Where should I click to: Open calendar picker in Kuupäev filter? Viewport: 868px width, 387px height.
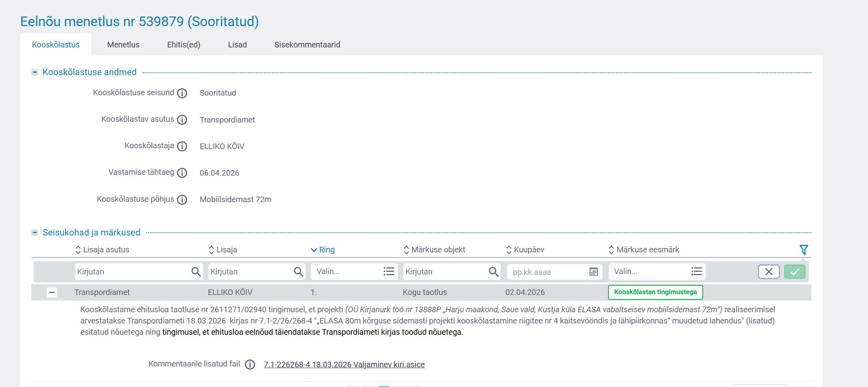pos(593,272)
